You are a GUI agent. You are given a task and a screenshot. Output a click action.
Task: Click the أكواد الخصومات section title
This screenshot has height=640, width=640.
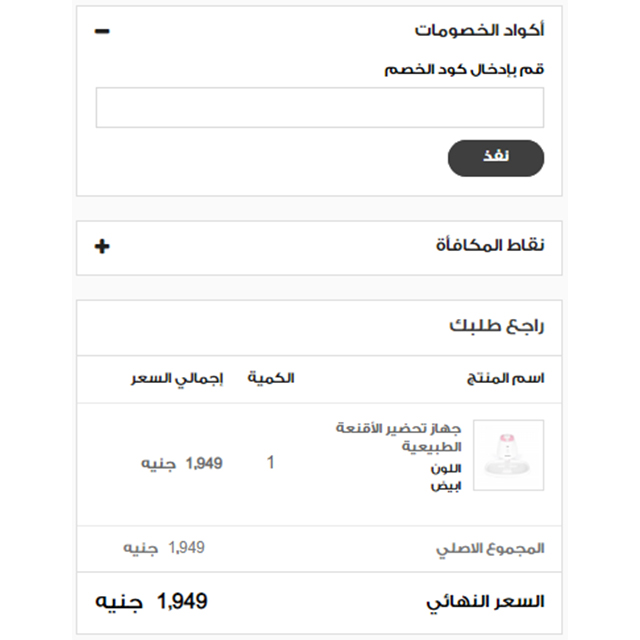[x=480, y=30]
